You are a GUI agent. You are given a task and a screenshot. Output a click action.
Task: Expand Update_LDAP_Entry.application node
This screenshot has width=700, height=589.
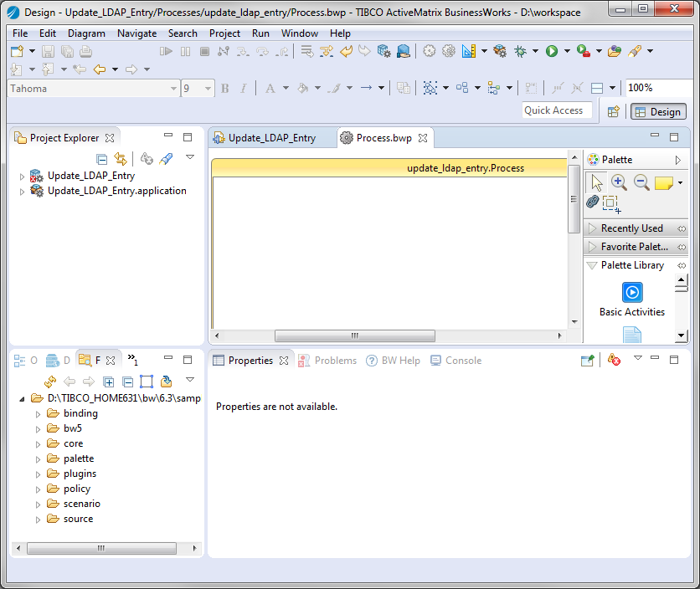pos(22,192)
